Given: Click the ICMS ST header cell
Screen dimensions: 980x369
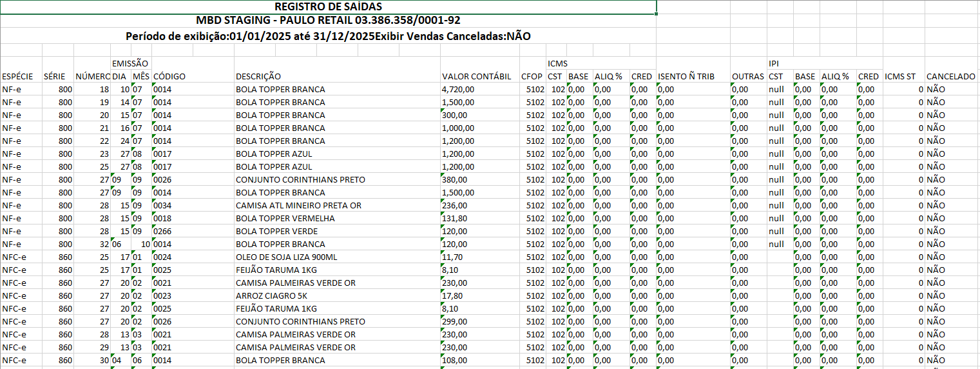Looking at the screenshot, I should click(900, 76).
